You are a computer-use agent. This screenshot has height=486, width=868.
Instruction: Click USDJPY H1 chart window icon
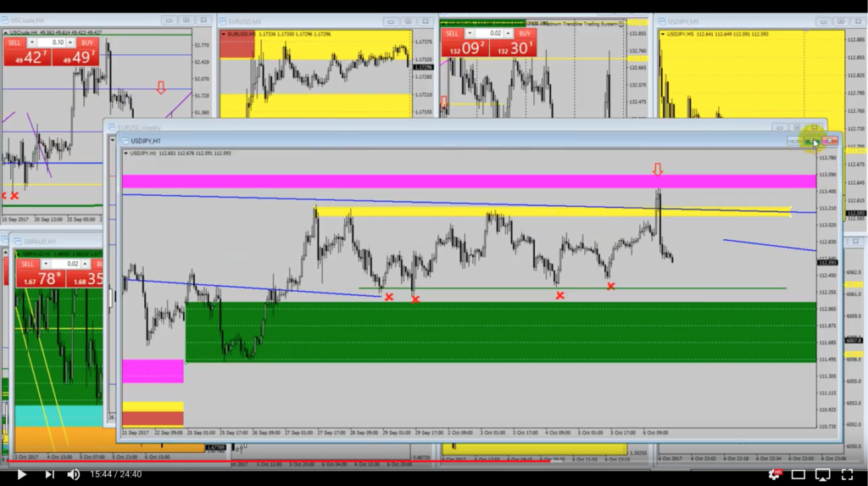[x=125, y=141]
